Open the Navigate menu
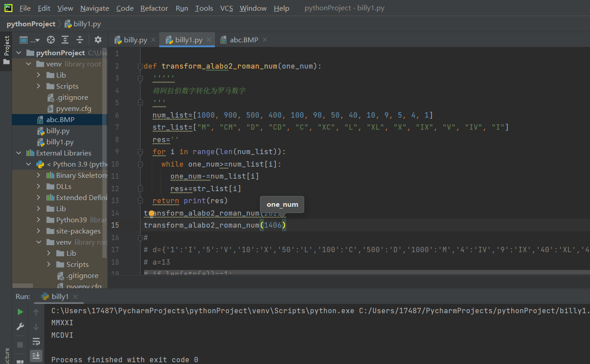The image size is (590, 364). pos(95,8)
